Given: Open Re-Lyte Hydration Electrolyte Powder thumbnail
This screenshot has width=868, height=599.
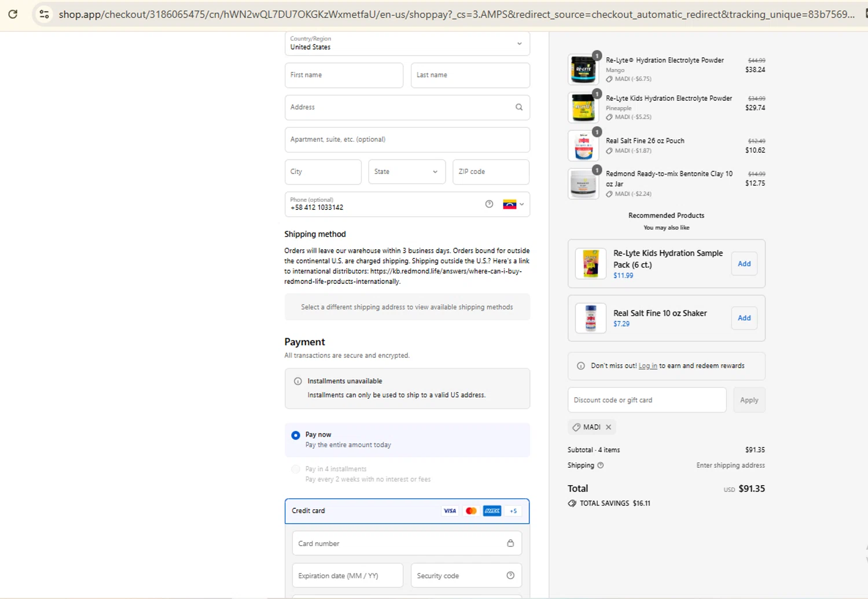Looking at the screenshot, I should (x=583, y=69).
